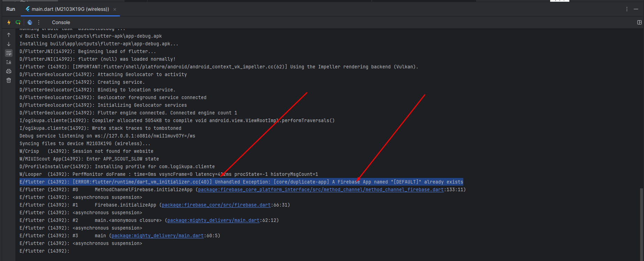This screenshot has width=644, height=261.
Task: Click the up arrow in console gutter
Action: (9, 35)
